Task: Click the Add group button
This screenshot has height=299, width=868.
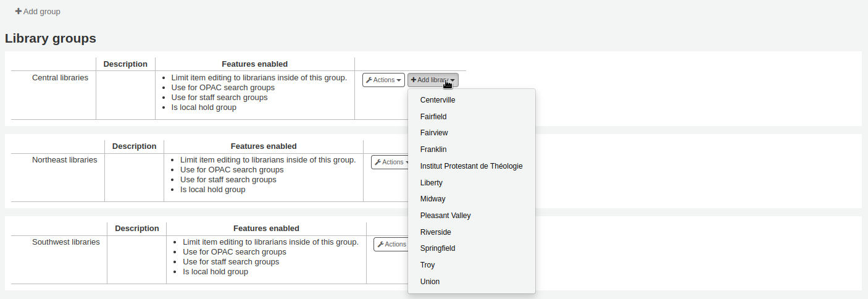Action: pyautogui.click(x=38, y=12)
